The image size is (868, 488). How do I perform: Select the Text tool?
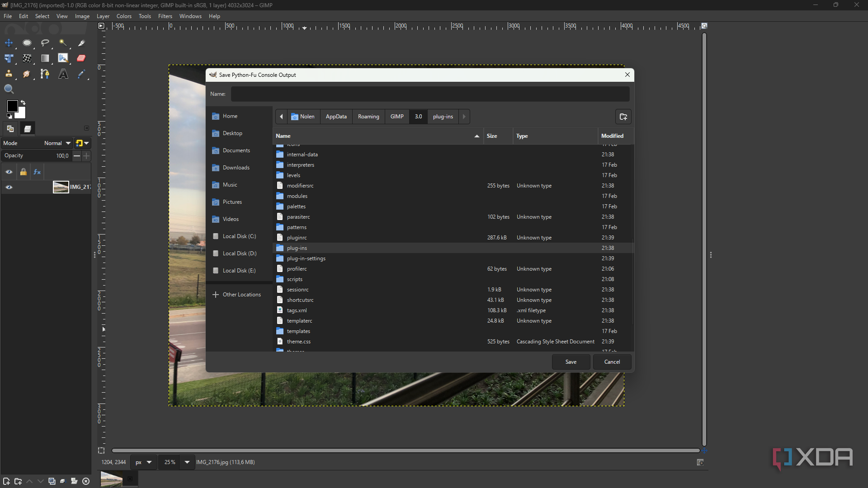63,74
